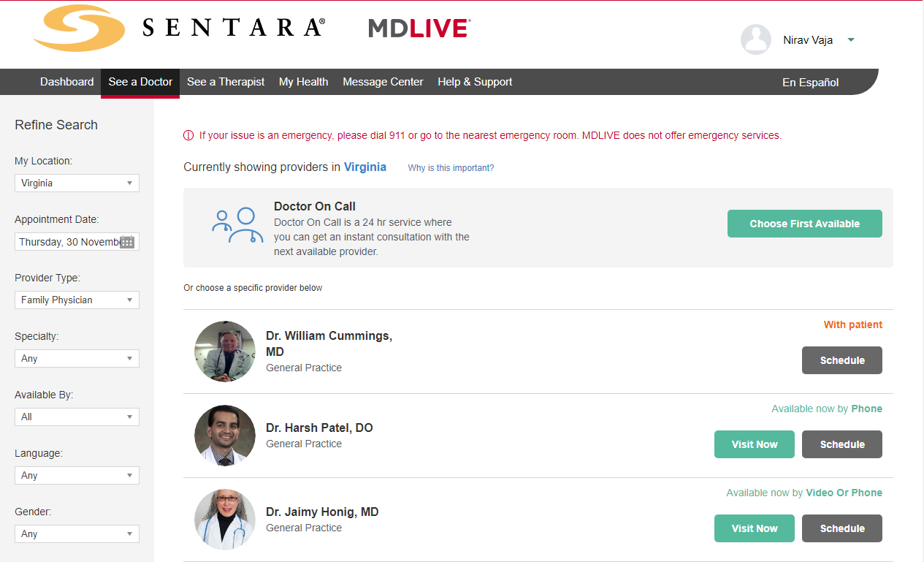Open Dr. Jaimy Honig's profile photo
This screenshot has height=562, width=924.
[x=225, y=520]
